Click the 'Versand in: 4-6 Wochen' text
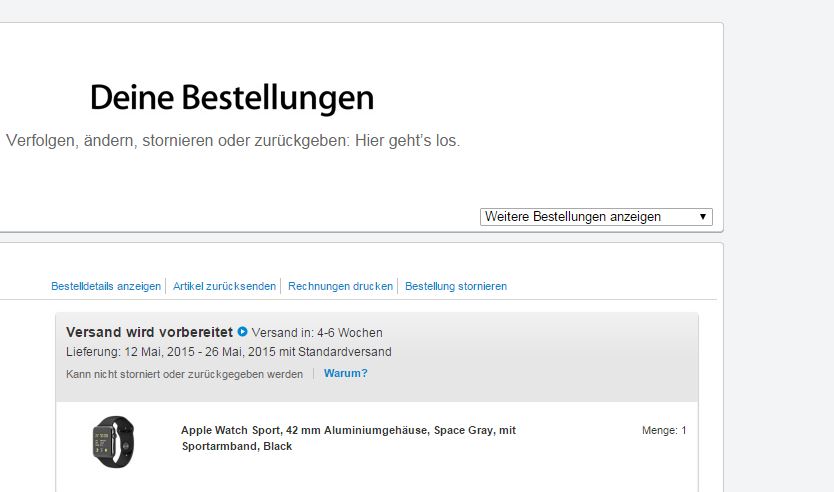Viewport: 834px width, 492px height. pos(317,332)
